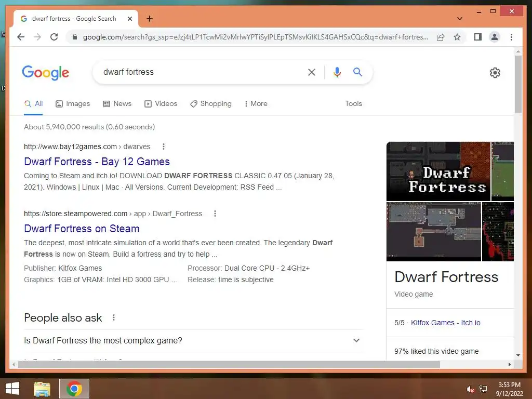This screenshot has height=399, width=532.
Task: Select the All results tab
Action: 33,104
